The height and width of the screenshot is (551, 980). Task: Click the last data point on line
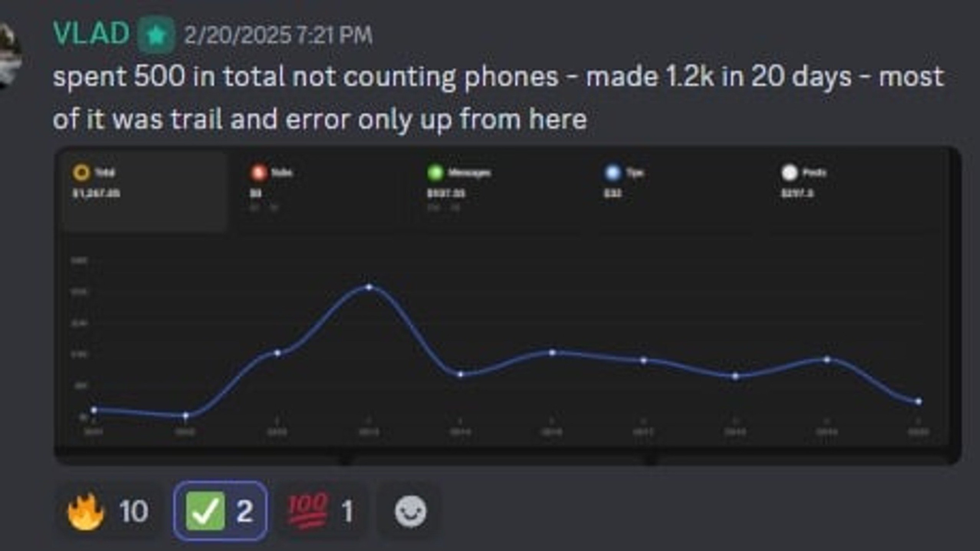918,401
